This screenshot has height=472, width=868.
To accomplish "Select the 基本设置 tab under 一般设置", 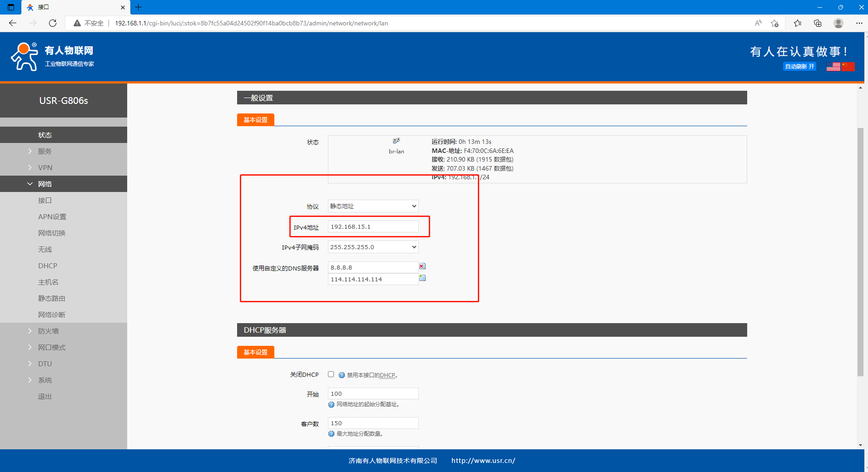I will coord(255,120).
